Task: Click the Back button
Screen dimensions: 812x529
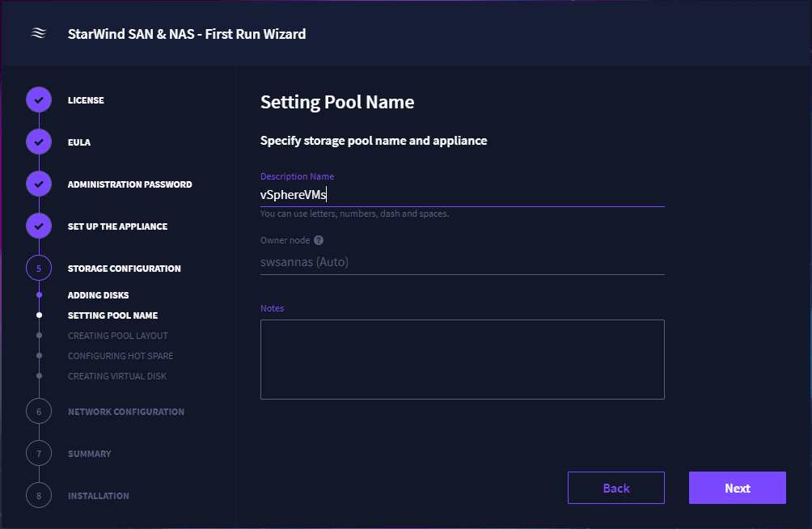Action: point(615,487)
